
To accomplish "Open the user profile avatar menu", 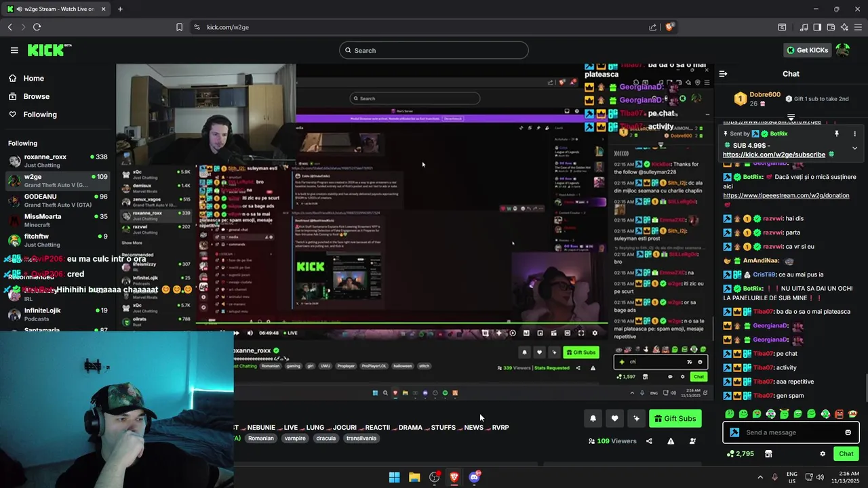I will [x=842, y=50].
